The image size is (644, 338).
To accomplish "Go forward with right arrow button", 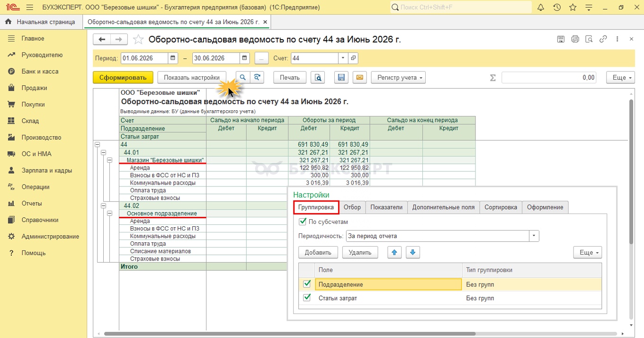I will pyautogui.click(x=119, y=39).
